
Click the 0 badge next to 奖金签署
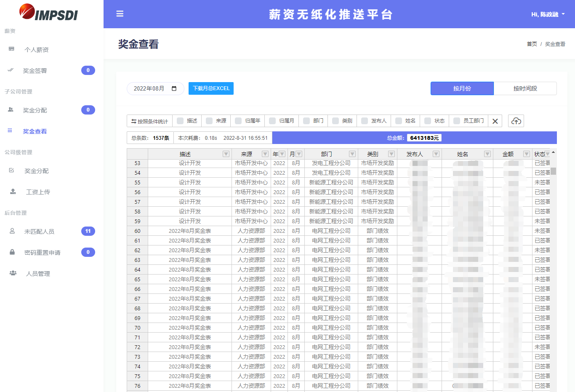point(88,70)
